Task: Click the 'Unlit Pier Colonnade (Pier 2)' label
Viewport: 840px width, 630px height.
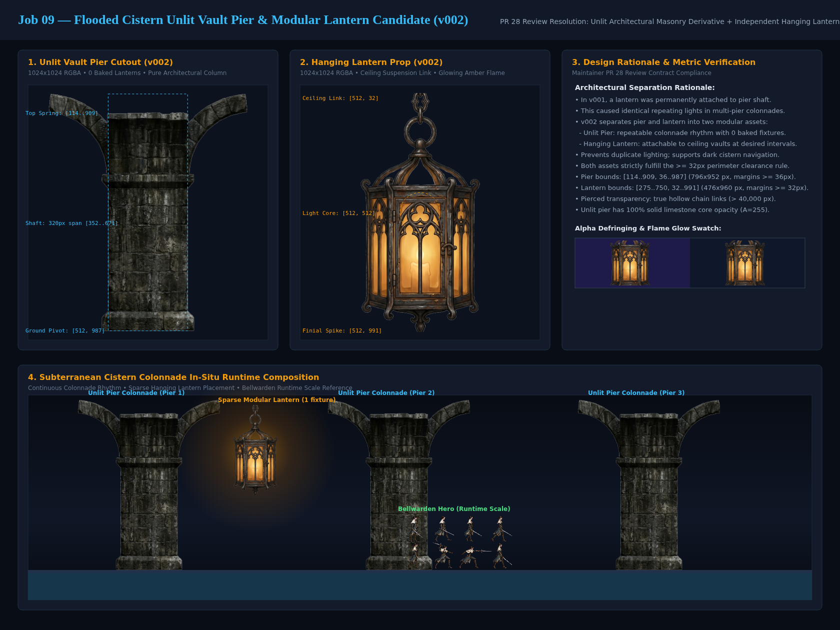Action: [386, 393]
